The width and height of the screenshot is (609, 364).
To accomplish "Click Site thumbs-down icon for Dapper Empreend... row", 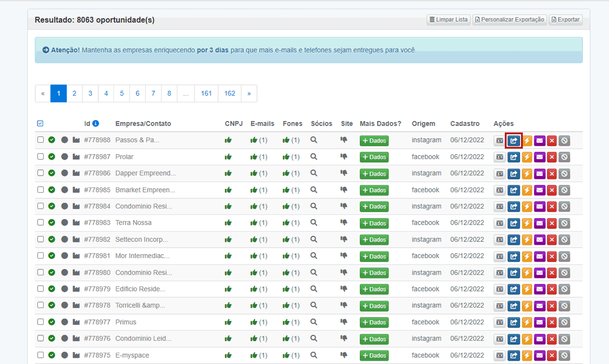I will (x=344, y=173).
